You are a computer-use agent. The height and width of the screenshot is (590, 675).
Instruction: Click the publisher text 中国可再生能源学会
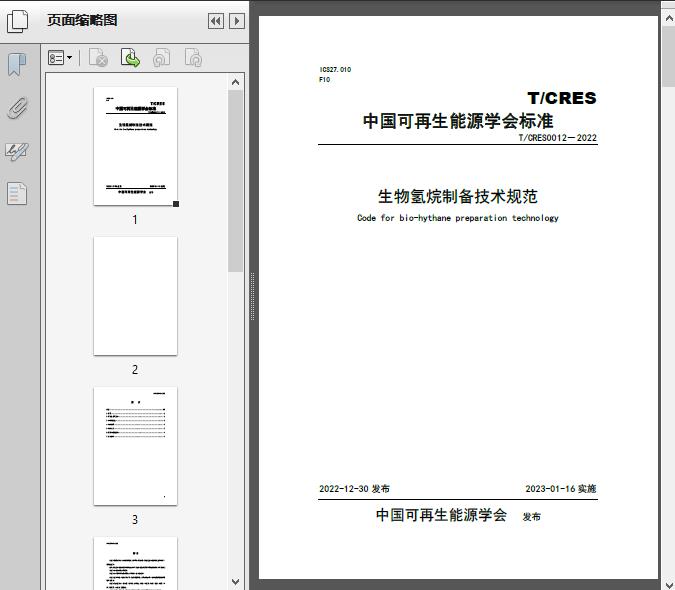[x=441, y=515]
